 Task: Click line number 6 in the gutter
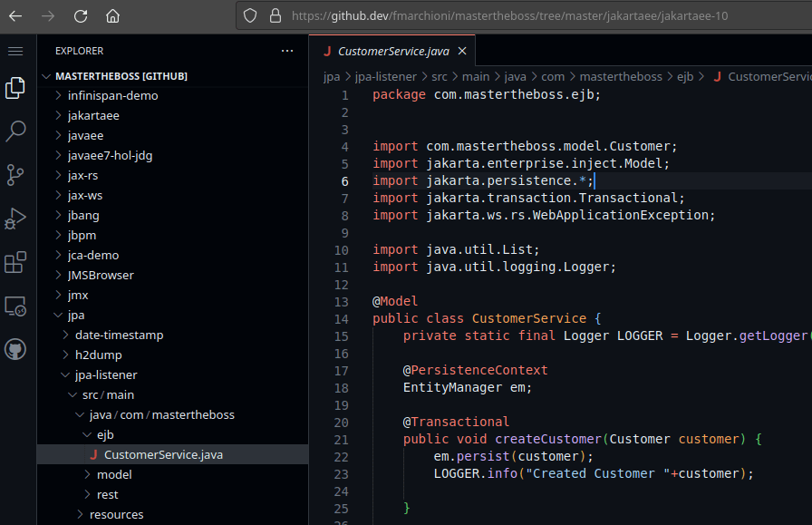point(345,181)
